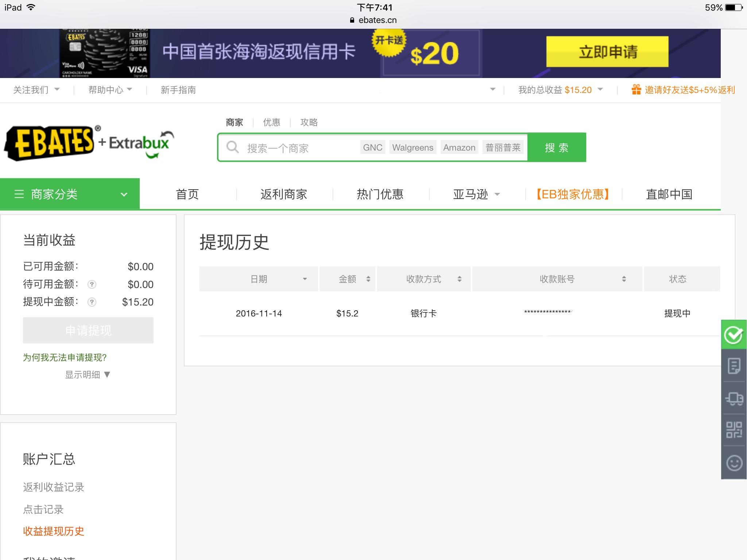Screen dimensions: 747x560
Task: Toggle sort order on 金额 column
Action: (368, 279)
